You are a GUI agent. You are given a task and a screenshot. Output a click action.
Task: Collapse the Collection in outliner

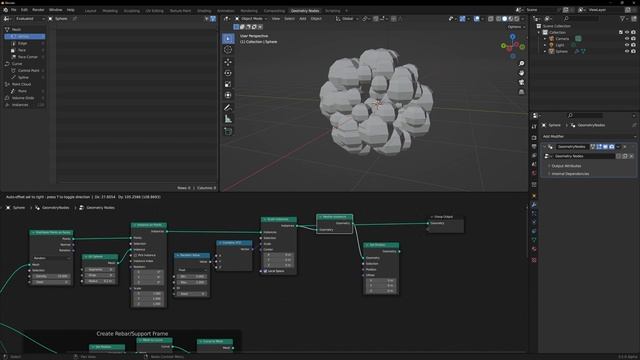[x=539, y=32]
